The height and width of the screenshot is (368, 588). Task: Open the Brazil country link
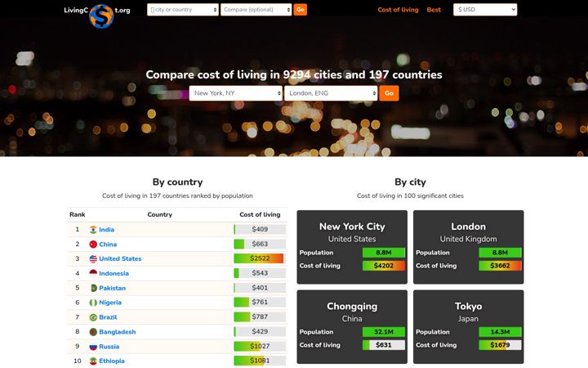(108, 317)
